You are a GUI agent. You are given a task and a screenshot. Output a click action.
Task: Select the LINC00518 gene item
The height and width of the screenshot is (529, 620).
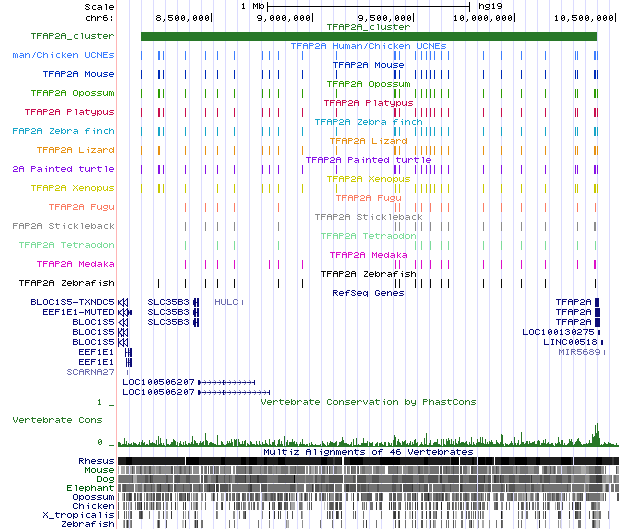pyautogui.click(x=569, y=342)
